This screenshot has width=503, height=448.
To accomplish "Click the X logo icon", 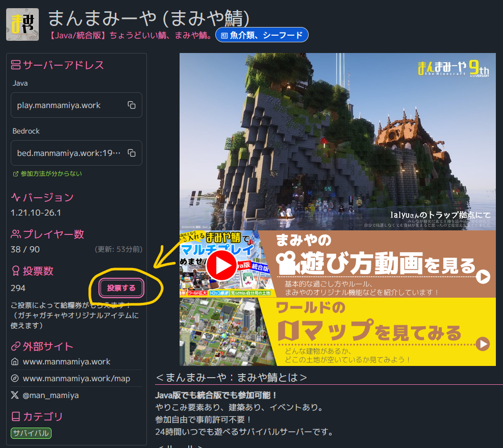I will click(x=15, y=395).
